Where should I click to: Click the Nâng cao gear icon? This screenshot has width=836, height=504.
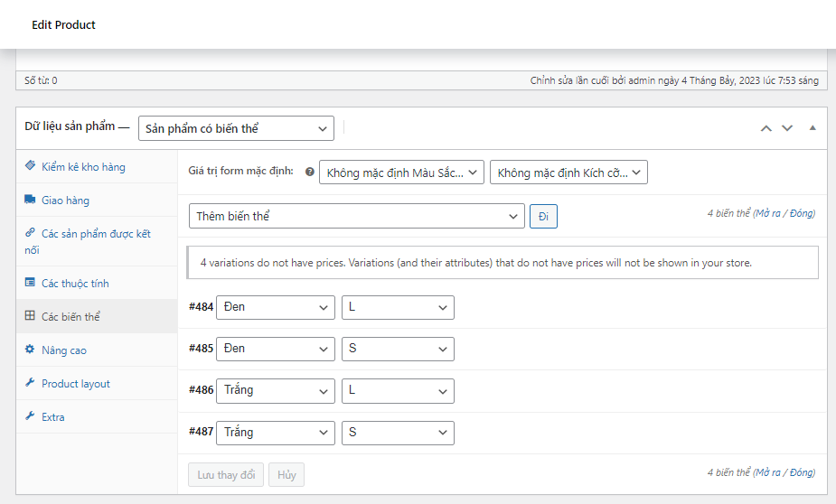point(30,349)
